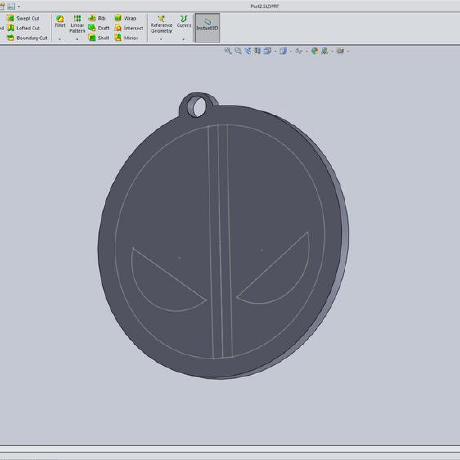Select the Lofted Cut tool

tap(23, 28)
